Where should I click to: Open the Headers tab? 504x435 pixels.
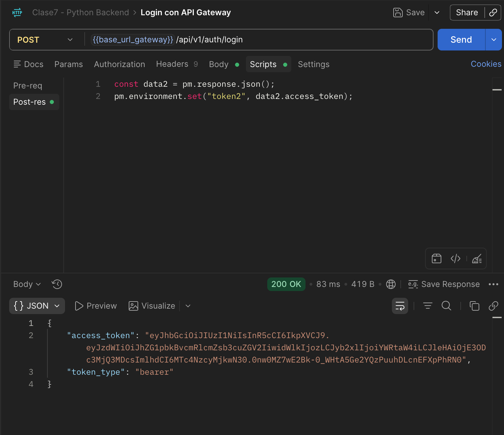[x=177, y=64]
